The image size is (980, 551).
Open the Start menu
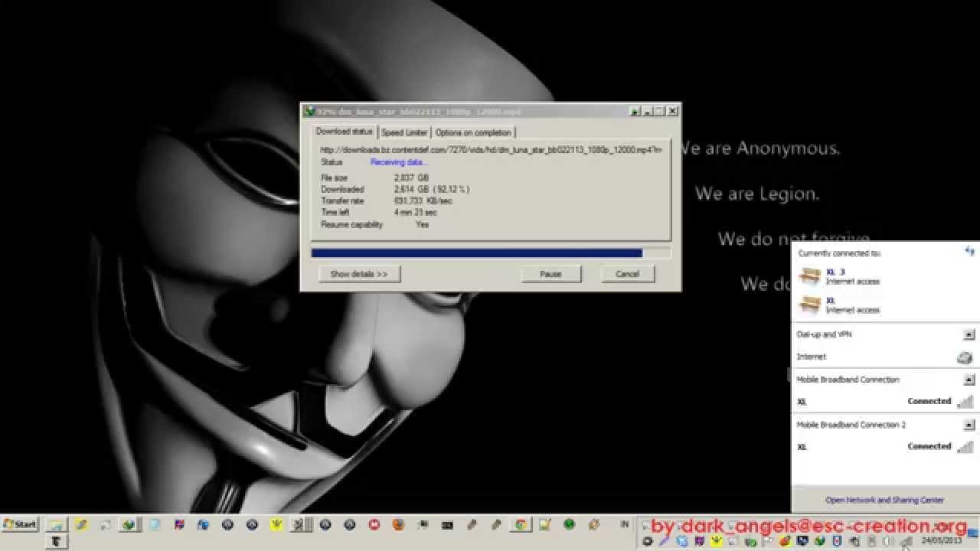click(x=20, y=524)
